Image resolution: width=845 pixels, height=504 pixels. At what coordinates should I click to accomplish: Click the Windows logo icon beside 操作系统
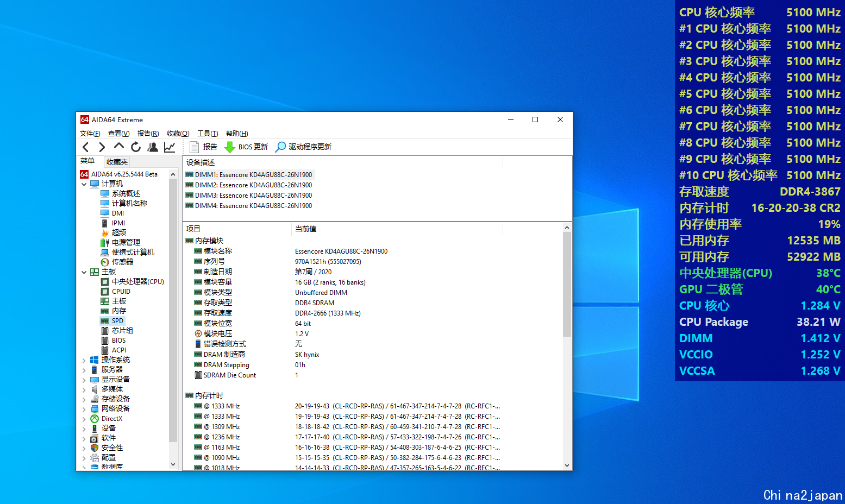click(x=95, y=360)
